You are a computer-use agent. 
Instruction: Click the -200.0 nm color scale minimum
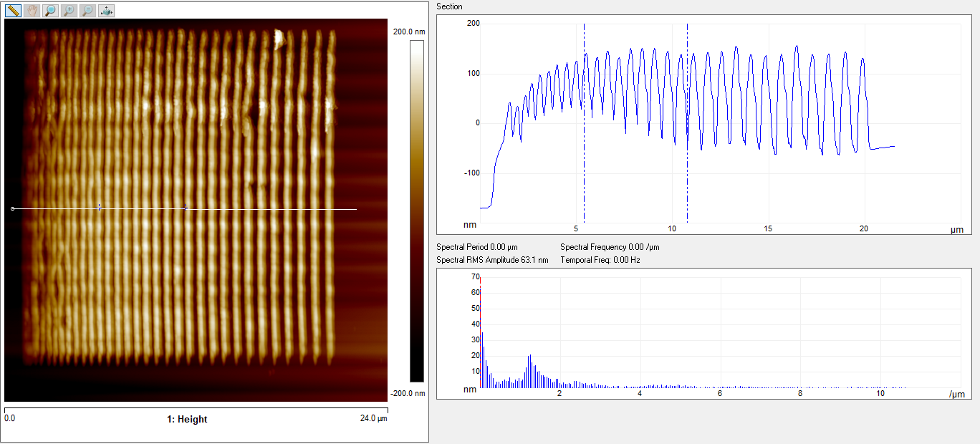(x=409, y=393)
